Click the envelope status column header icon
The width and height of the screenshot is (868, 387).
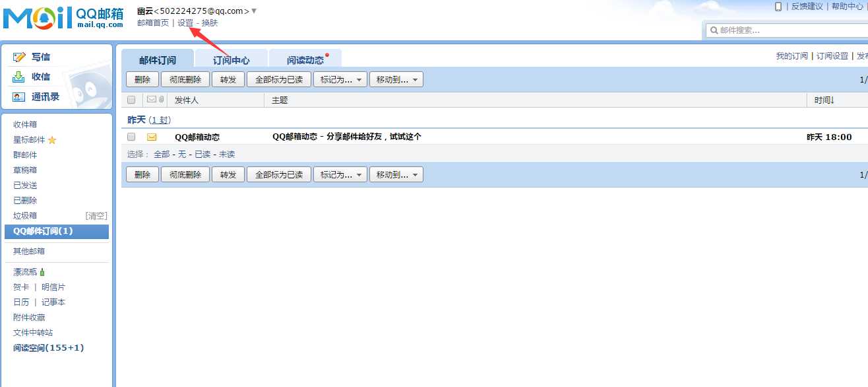pos(152,100)
